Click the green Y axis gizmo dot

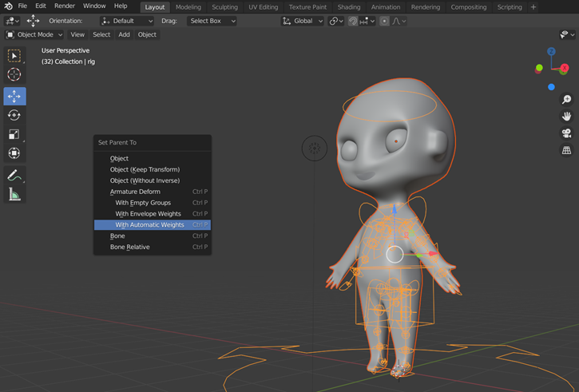tap(539, 68)
